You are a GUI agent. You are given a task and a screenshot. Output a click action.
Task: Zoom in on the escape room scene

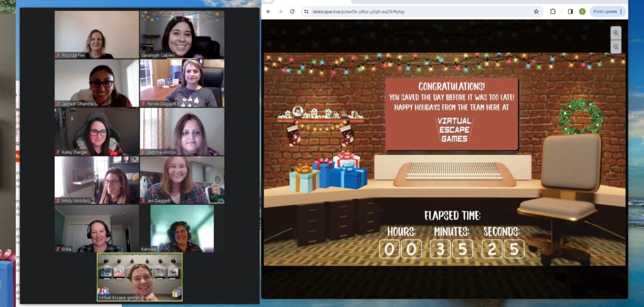(x=616, y=33)
